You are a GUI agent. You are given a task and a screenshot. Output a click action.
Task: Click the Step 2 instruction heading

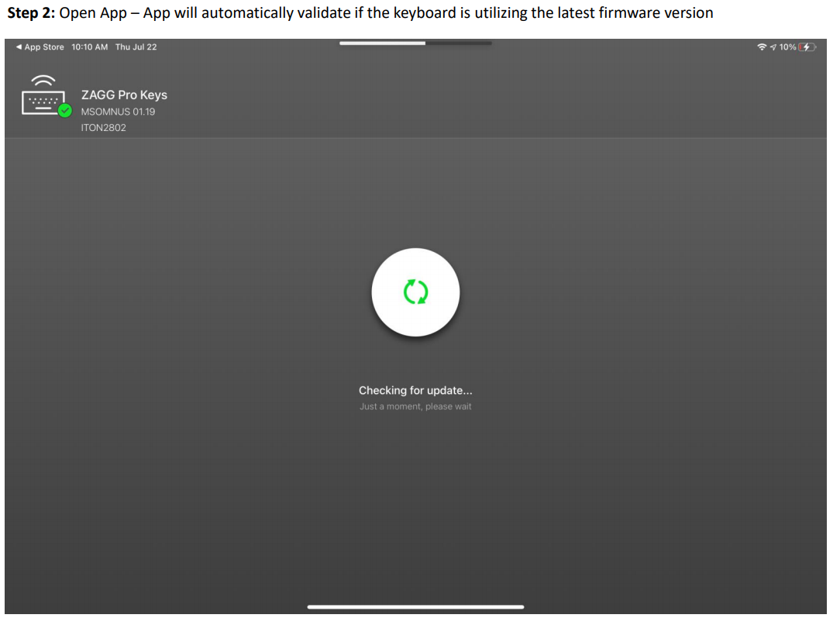tap(360, 13)
